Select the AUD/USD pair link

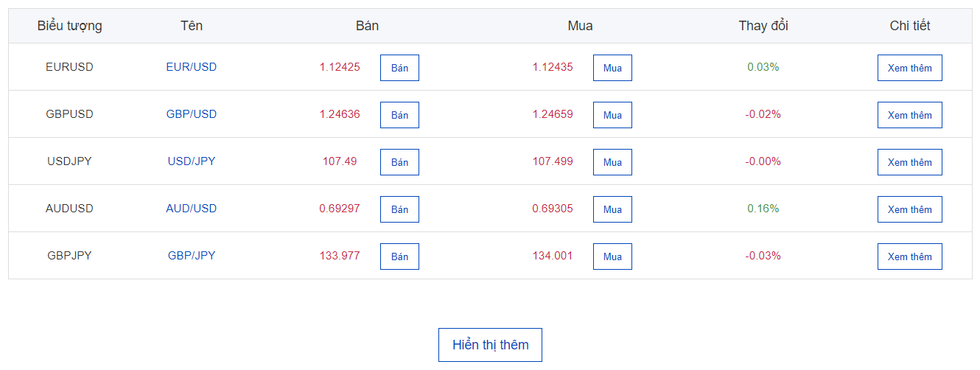click(x=192, y=209)
